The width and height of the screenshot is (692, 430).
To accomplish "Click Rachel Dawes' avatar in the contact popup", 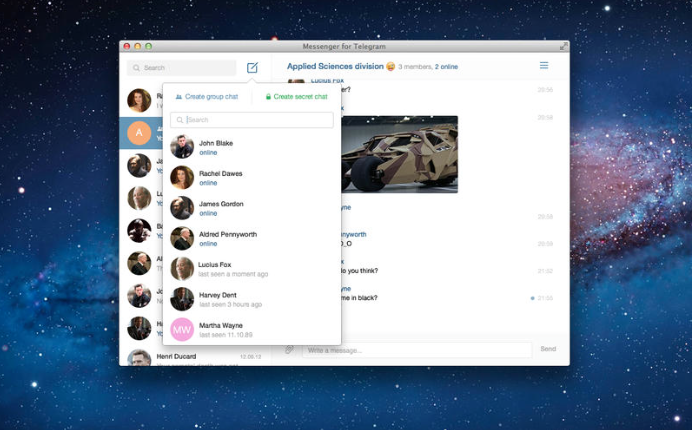I will coord(182,177).
